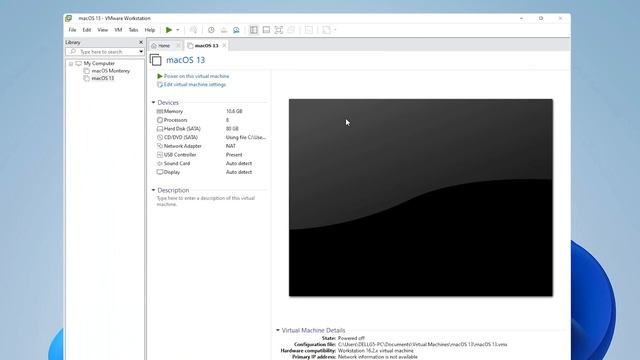The image size is (640, 360).
Task: Click the Processors icon
Action: [160, 120]
